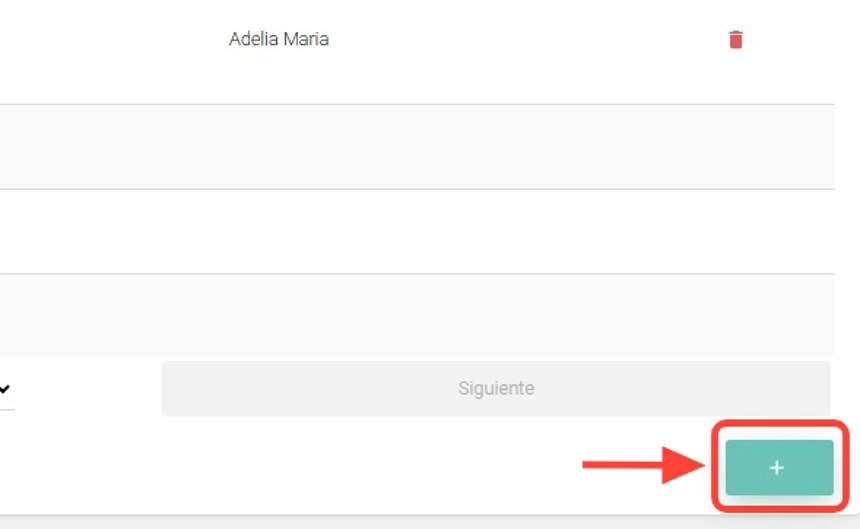860x529 pixels.
Task: Delete the Adelia Maria row via trash icon
Action: 736,40
